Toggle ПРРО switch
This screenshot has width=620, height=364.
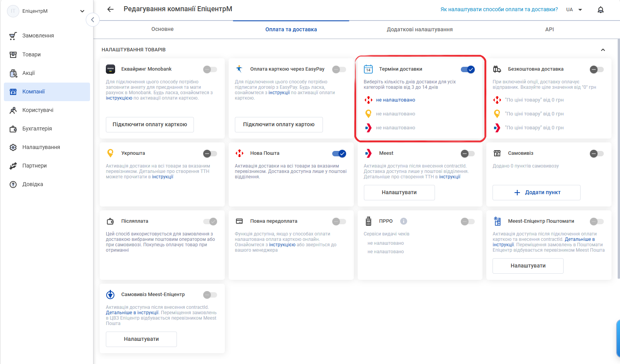coord(468,222)
